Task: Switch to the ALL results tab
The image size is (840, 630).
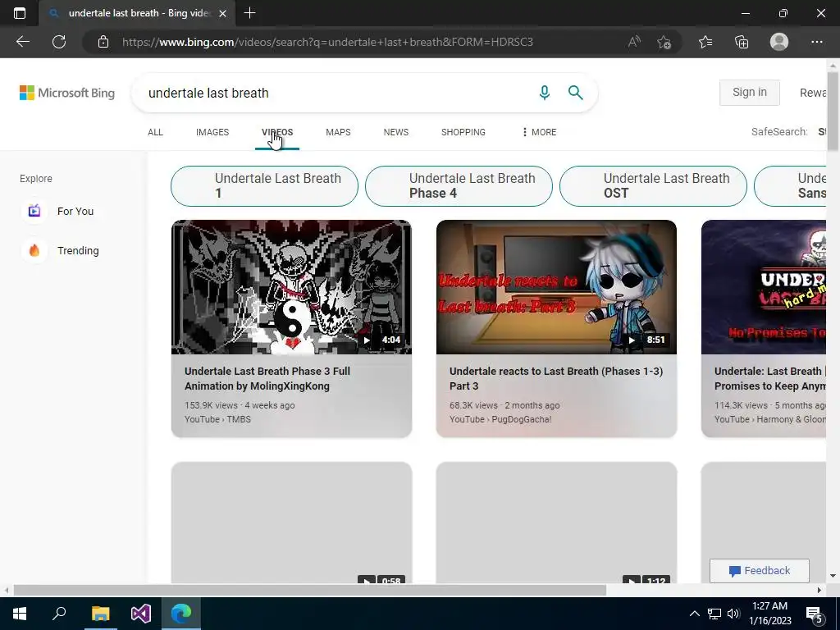Action: [x=155, y=132]
